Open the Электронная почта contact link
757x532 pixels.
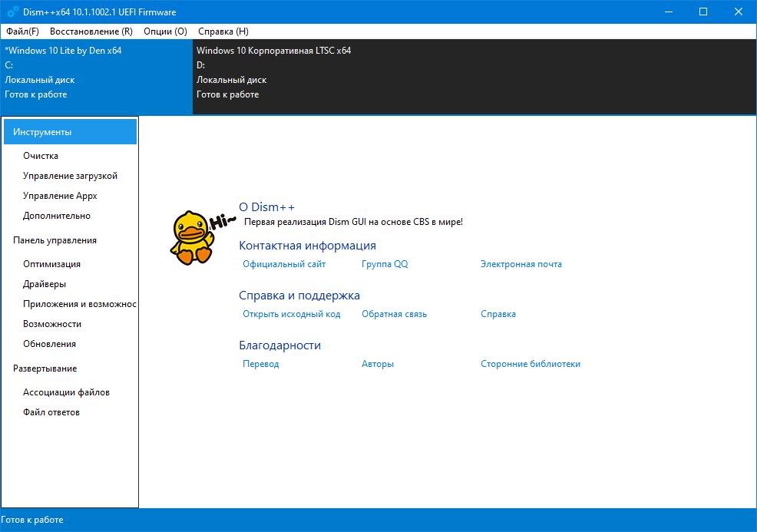[x=521, y=264]
